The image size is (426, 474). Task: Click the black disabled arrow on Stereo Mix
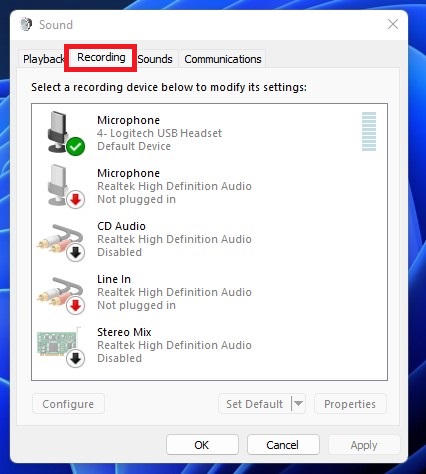coord(75,358)
